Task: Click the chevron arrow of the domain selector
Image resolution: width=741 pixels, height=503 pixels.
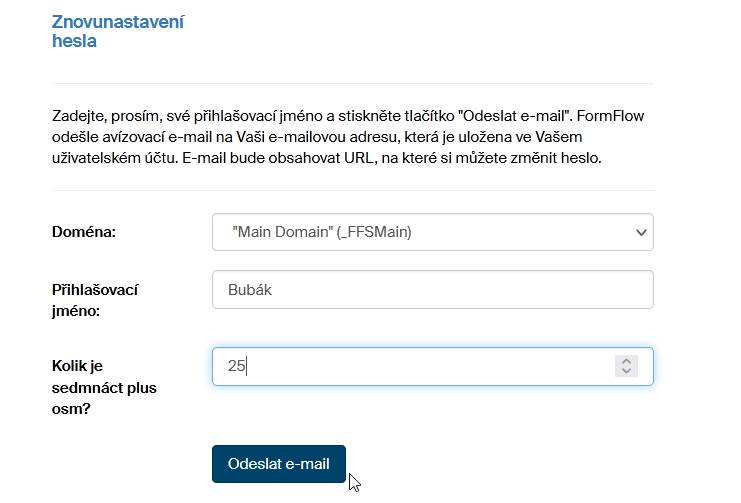Action: [x=641, y=232]
